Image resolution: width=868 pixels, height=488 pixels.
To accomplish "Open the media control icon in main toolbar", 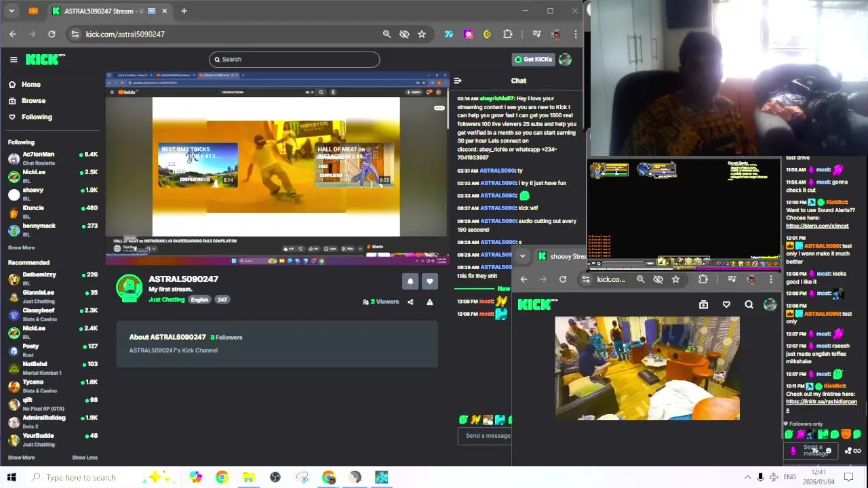I will [x=536, y=34].
